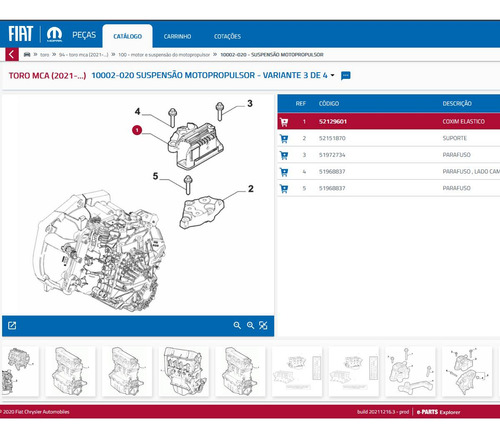Click '100 - motor e suspensão' breadcrumb
500x439 pixels.
tap(164, 55)
